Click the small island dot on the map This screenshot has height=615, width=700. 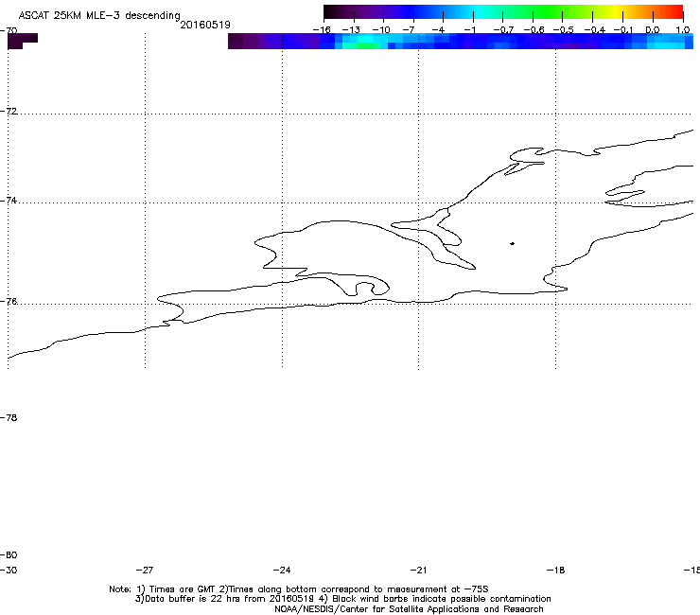512,243
